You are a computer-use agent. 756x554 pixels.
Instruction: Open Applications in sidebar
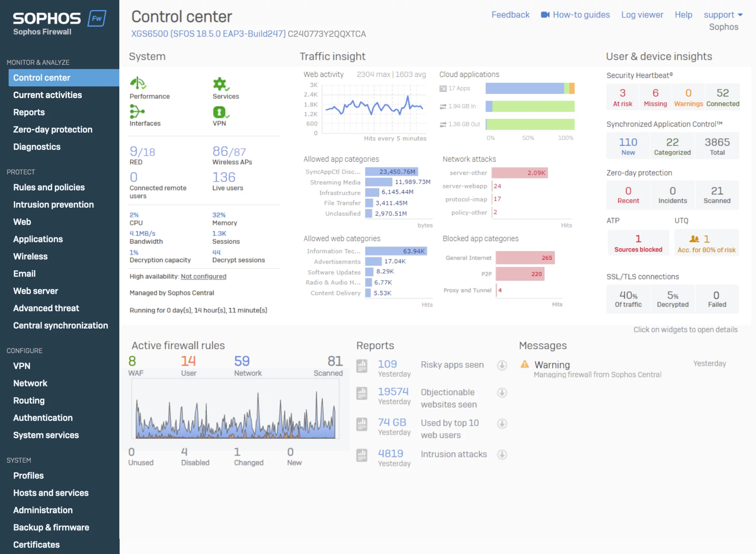pos(38,239)
